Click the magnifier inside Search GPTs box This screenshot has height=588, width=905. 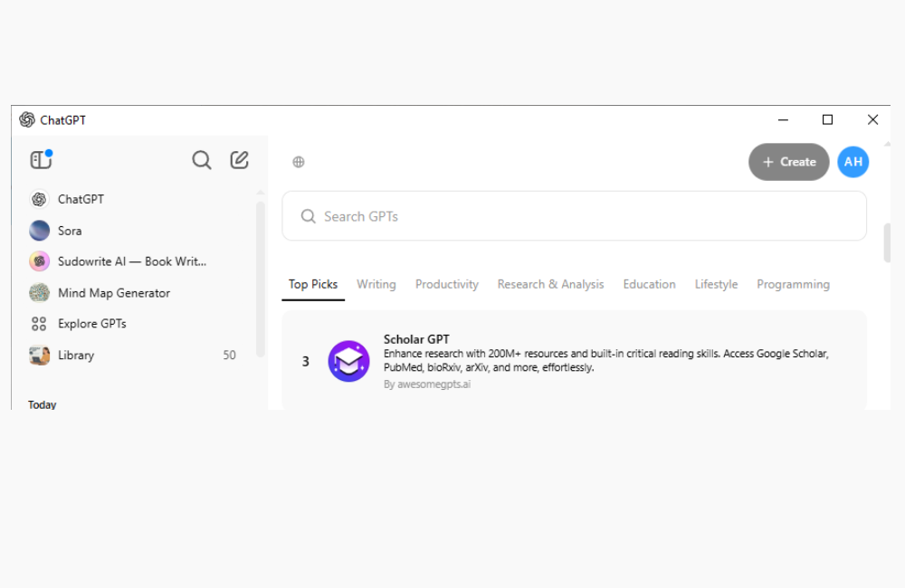tap(309, 216)
